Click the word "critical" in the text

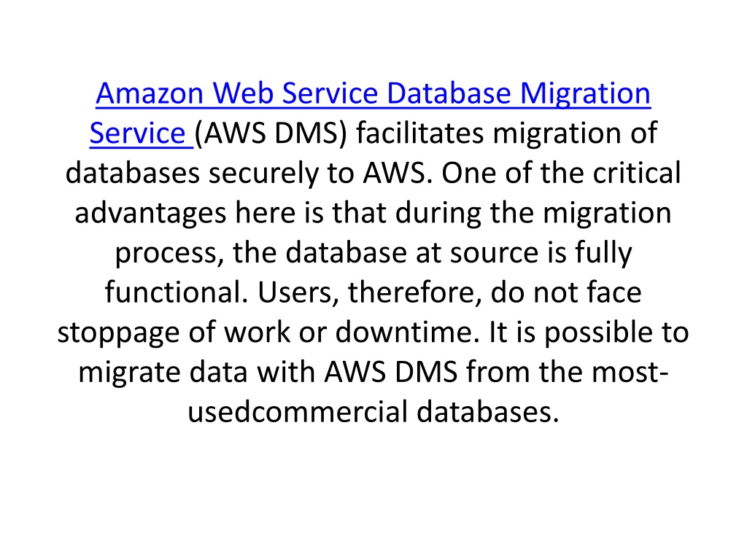(x=637, y=173)
